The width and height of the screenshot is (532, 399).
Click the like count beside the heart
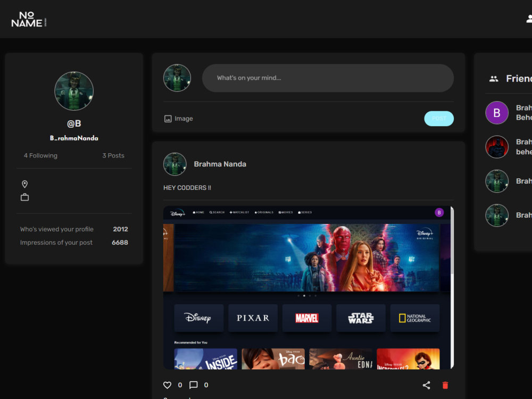pos(180,385)
